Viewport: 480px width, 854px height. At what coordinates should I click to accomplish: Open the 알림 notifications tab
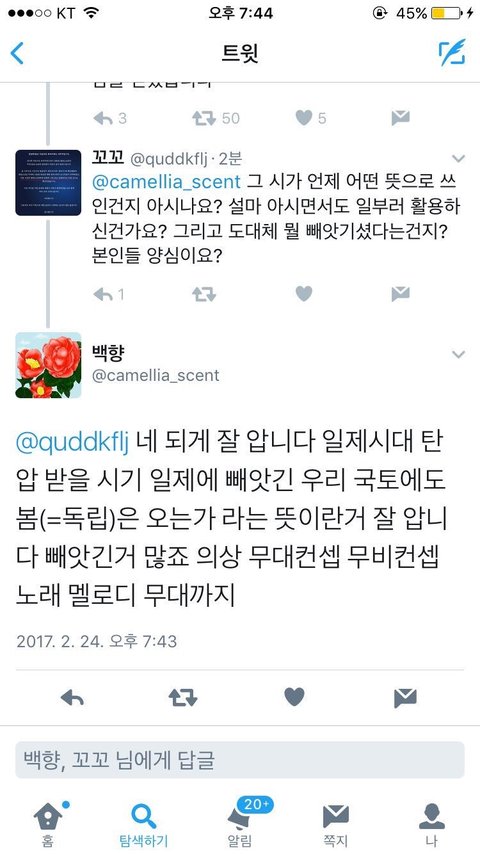tap(240, 823)
